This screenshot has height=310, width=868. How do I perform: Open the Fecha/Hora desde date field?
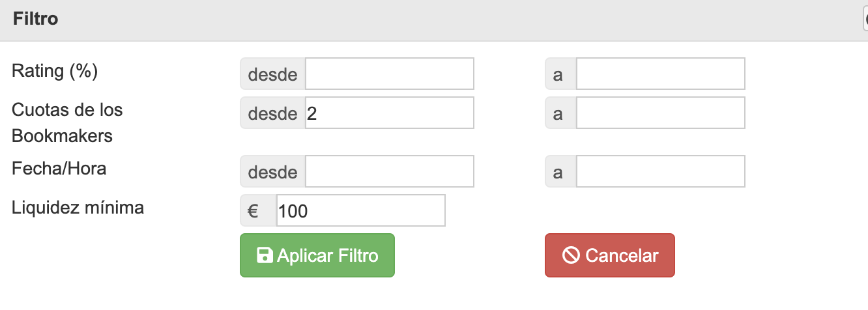(x=389, y=171)
